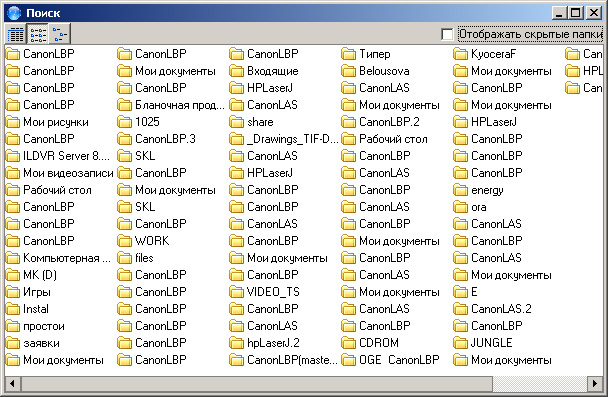Click the folder icon next to Мои рисунки
Image resolution: width=608 pixels, height=397 pixels.
pos(12,122)
